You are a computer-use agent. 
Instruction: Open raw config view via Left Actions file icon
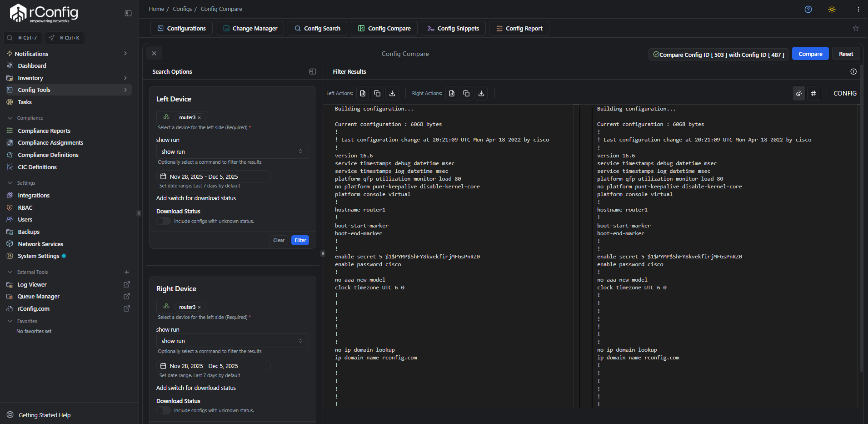click(362, 93)
